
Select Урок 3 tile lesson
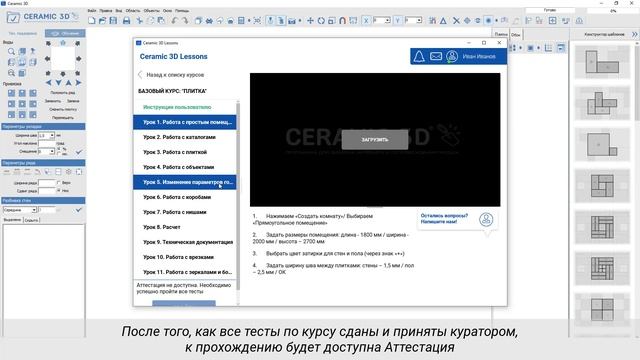[x=184, y=152]
